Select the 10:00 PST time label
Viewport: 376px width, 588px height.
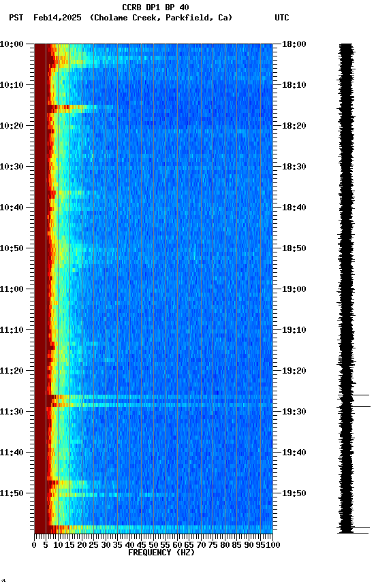(x=12, y=44)
